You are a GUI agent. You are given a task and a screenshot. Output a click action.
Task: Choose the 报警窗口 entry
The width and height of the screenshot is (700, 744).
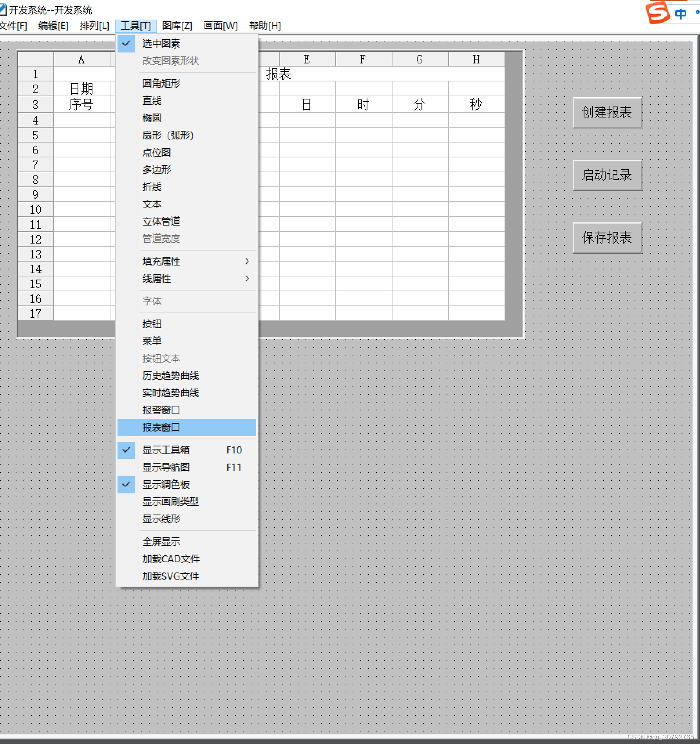[x=187, y=410]
